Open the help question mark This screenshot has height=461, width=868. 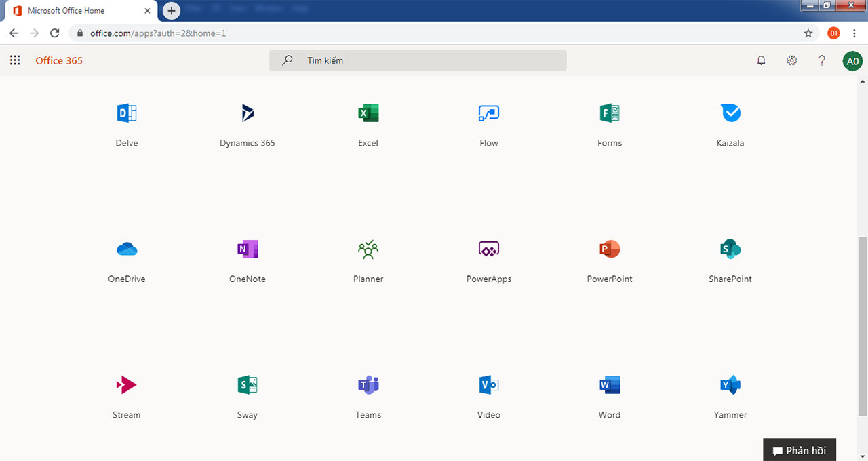[x=822, y=60]
